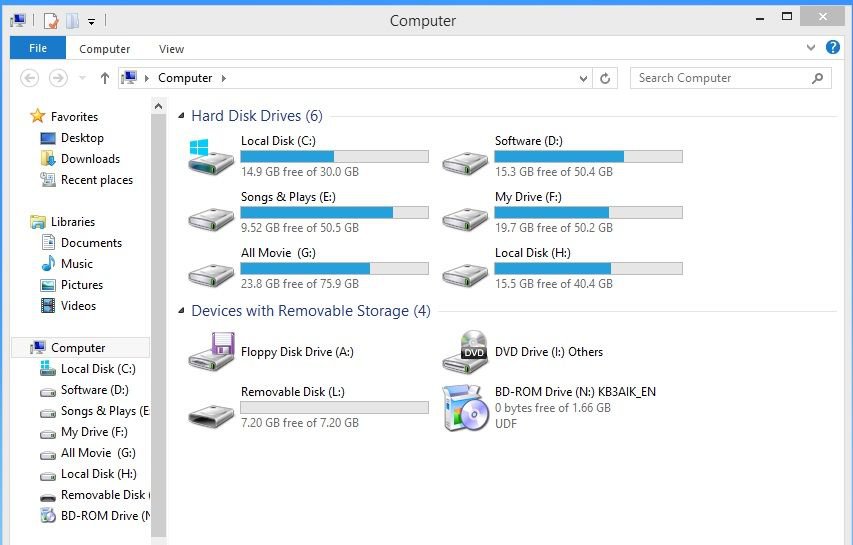Select Removable Disk (L:) icon in main pane
Screen dimensions: 853x545
tap(211, 416)
